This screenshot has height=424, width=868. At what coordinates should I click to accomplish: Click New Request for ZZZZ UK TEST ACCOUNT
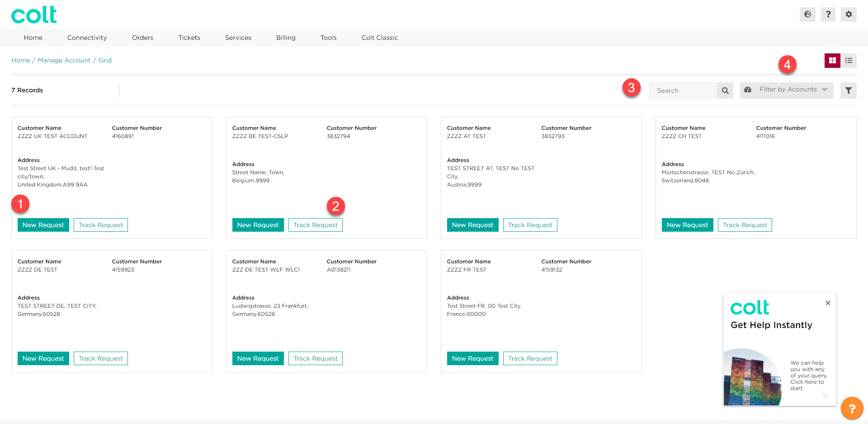tap(43, 225)
